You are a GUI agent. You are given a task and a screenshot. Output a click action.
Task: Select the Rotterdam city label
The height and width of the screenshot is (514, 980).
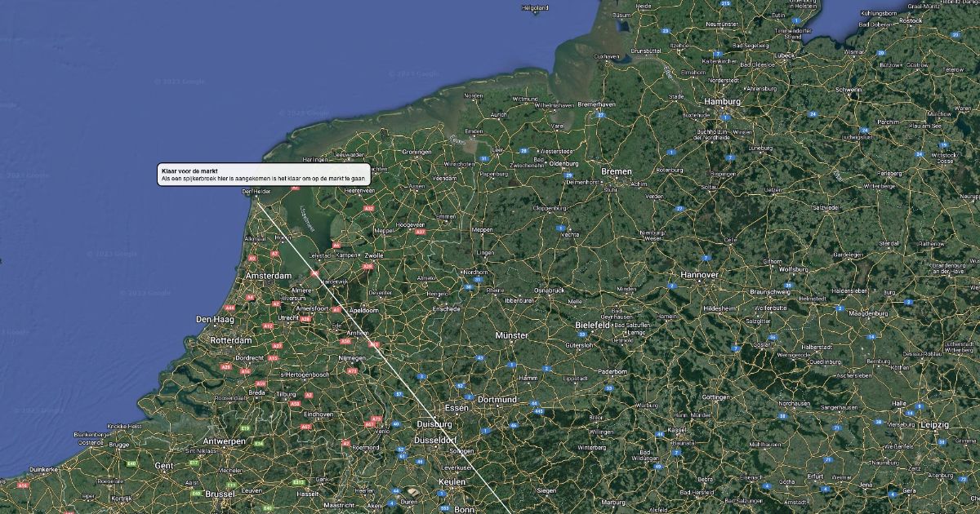(x=231, y=340)
